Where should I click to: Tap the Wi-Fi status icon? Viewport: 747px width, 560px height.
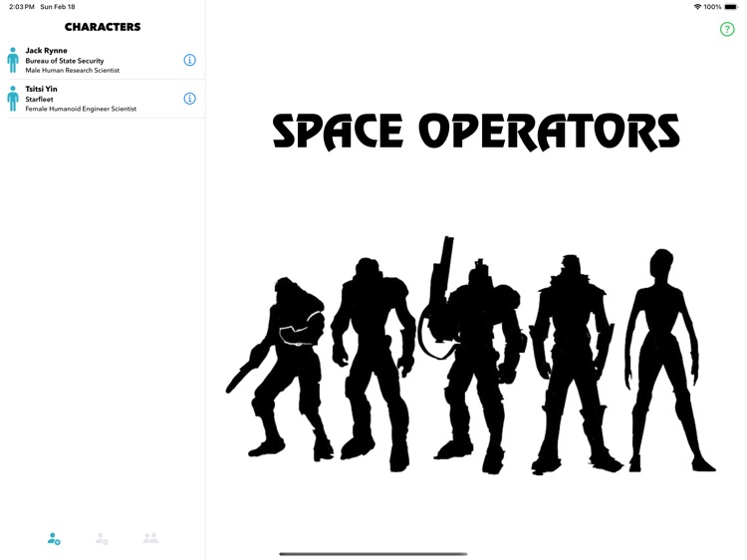point(697,7)
